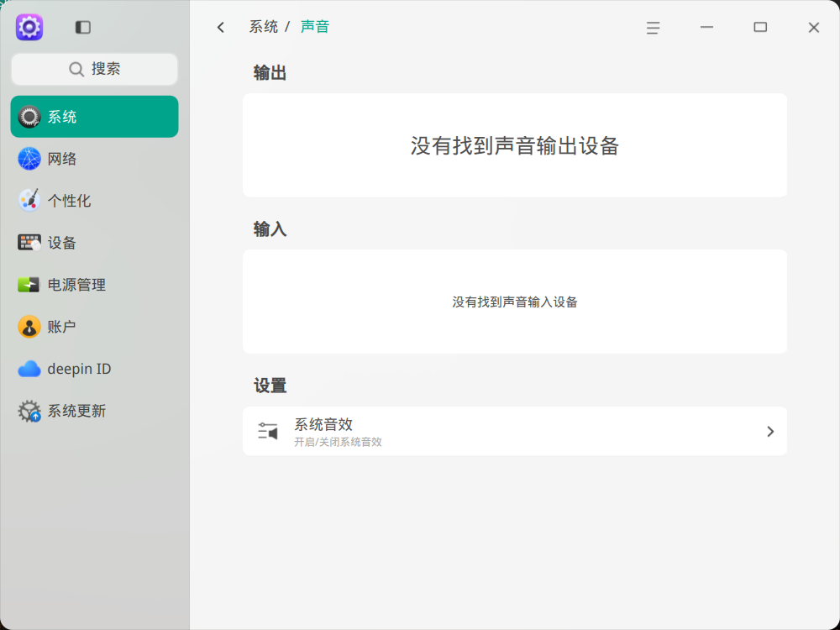Click the 声音 breadcrumb label
Viewport: 840px width, 630px height.
(315, 27)
